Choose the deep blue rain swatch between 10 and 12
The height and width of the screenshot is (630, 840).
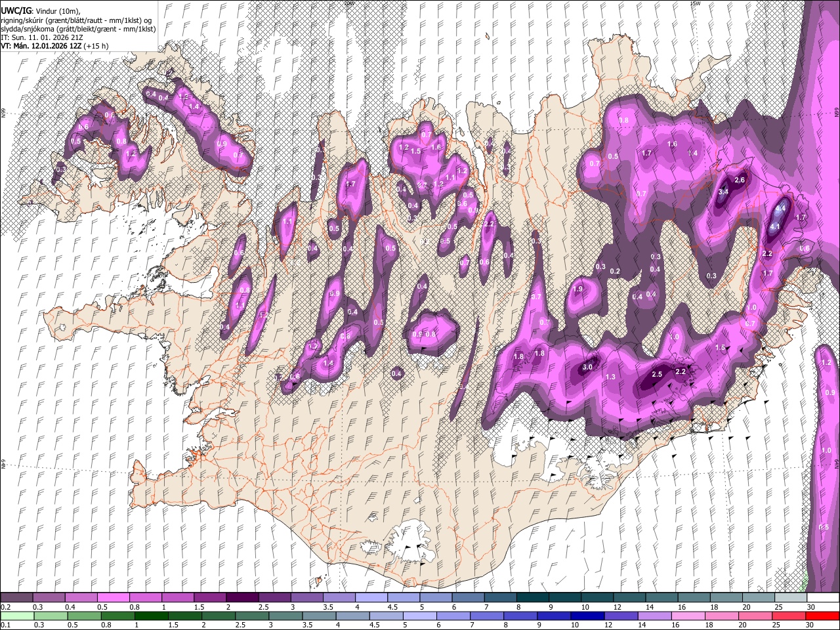click(x=587, y=616)
